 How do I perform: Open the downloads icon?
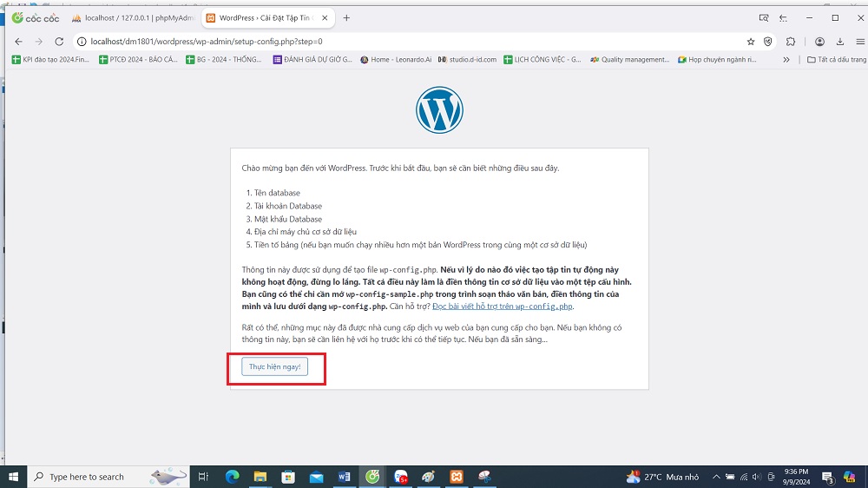point(840,42)
